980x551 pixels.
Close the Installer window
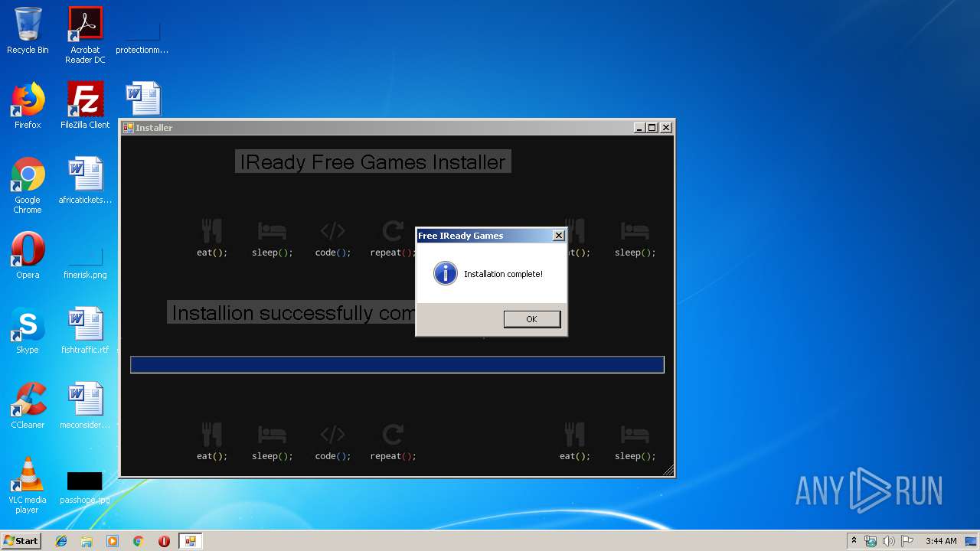pyautogui.click(x=665, y=128)
